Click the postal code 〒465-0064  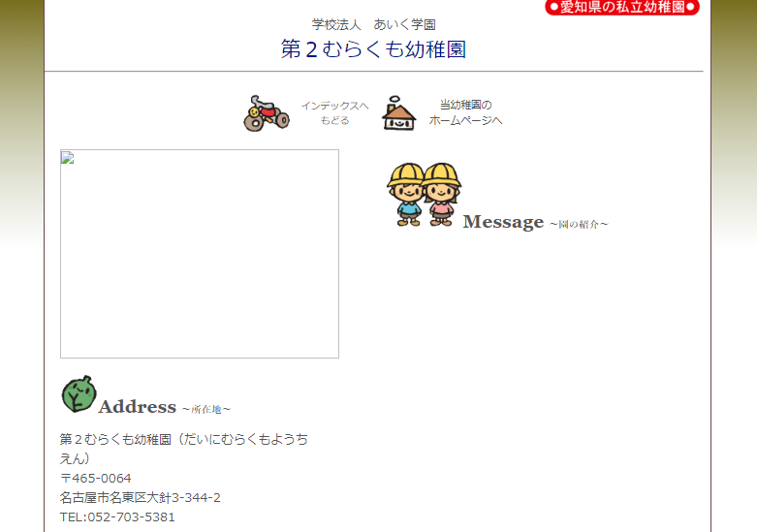point(95,478)
